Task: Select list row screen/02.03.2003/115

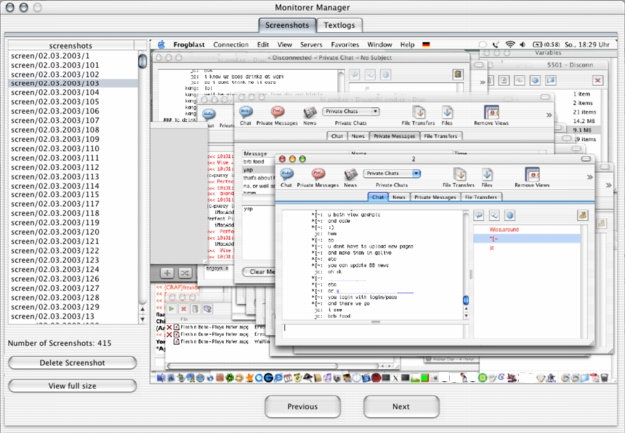Action: (x=73, y=195)
